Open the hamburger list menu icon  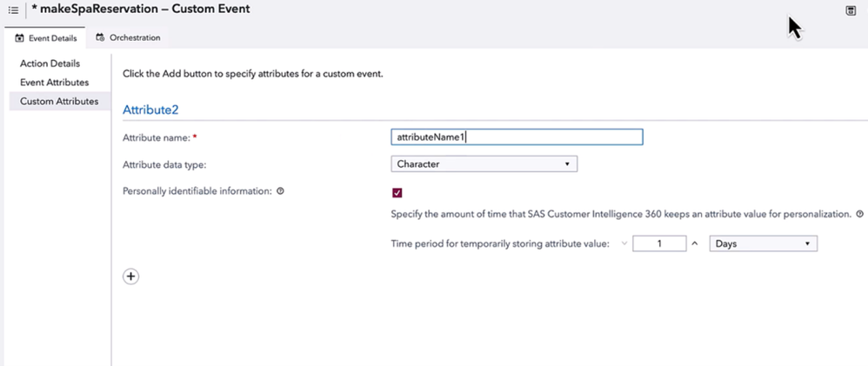[13, 10]
